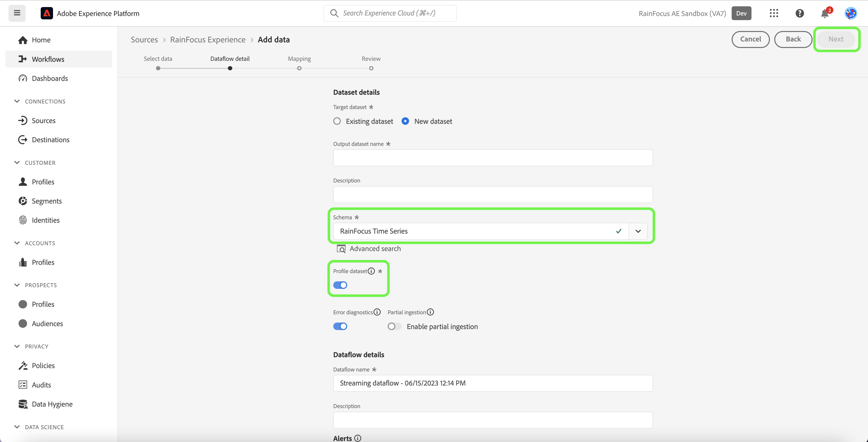Select the Existing dataset radio button
868x442 pixels.
click(337, 121)
